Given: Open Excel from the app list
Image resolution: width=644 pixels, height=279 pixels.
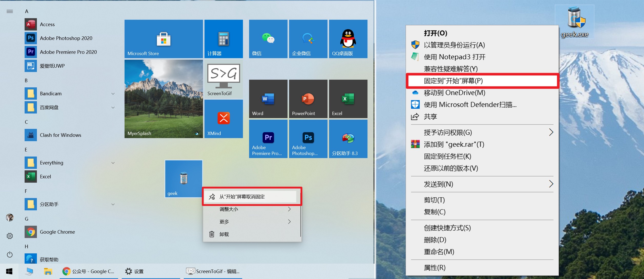Looking at the screenshot, I should point(70,177).
